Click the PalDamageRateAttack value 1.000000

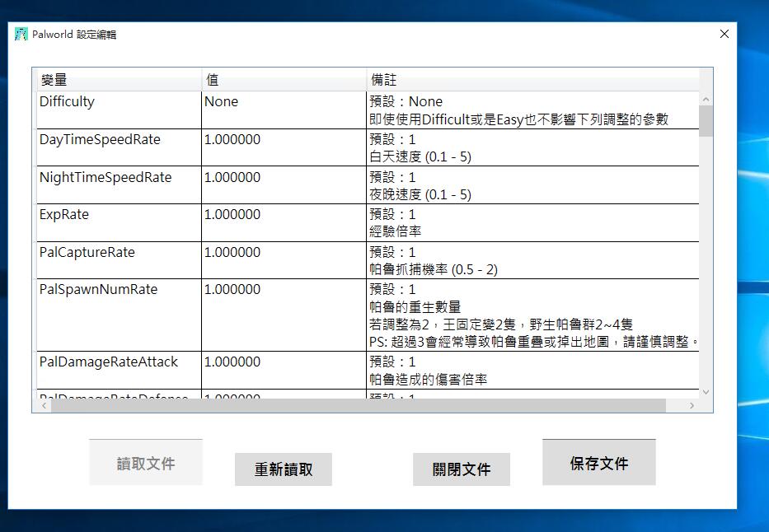[x=284, y=371]
